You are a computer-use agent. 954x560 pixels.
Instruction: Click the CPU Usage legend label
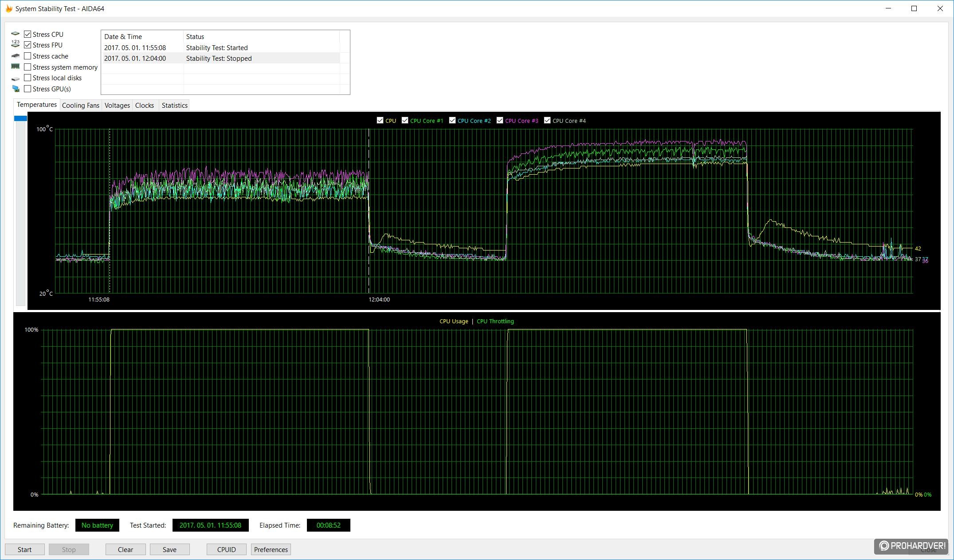(454, 321)
